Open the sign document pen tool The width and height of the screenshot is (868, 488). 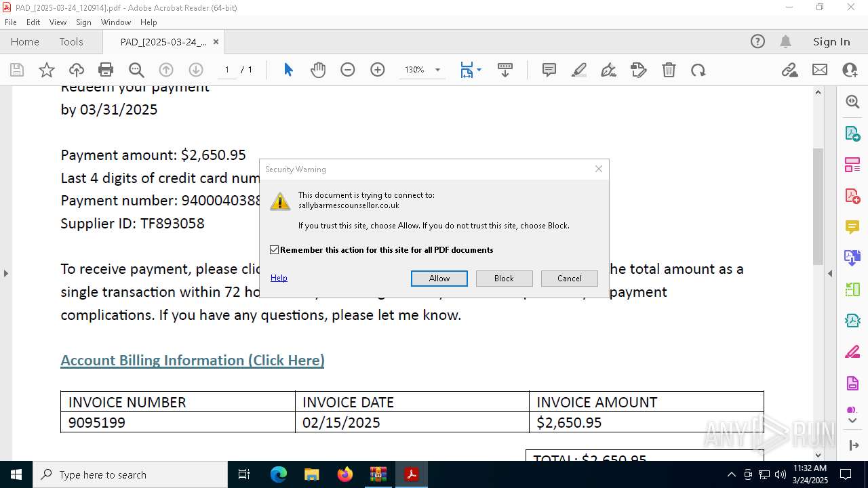(x=609, y=70)
